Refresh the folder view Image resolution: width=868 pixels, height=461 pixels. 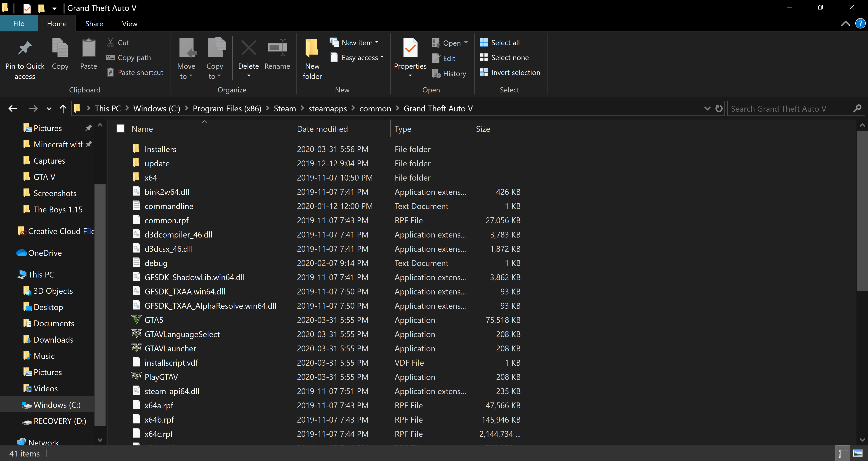[x=719, y=108]
